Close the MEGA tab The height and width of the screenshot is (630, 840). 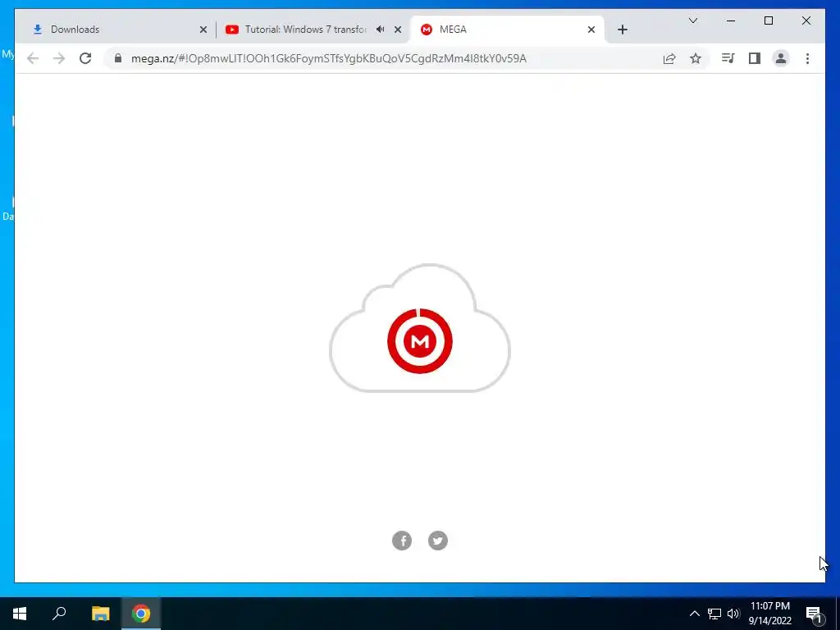coord(591,30)
